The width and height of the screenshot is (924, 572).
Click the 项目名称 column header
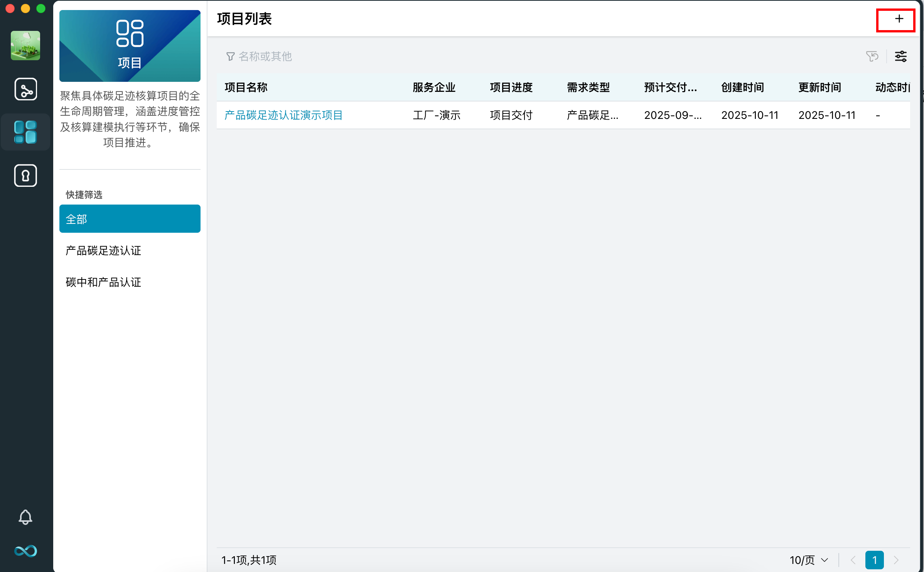(x=246, y=88)
